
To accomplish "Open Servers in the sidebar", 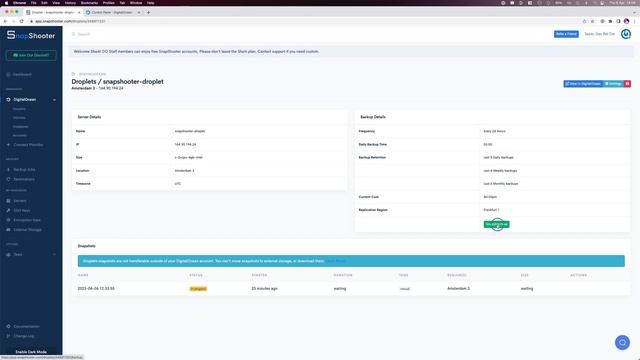I will 20,201.
